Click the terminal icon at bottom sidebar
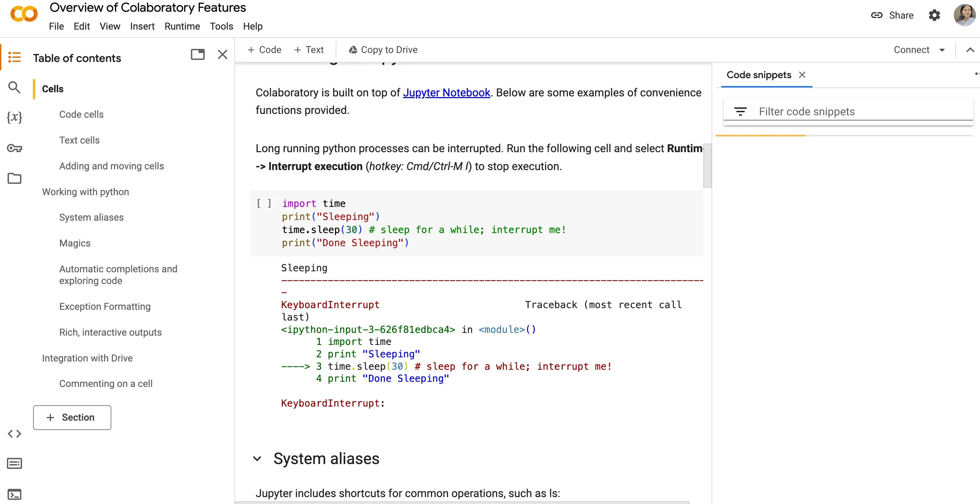Viewport: 980px width, 504px height. [14, 494]
